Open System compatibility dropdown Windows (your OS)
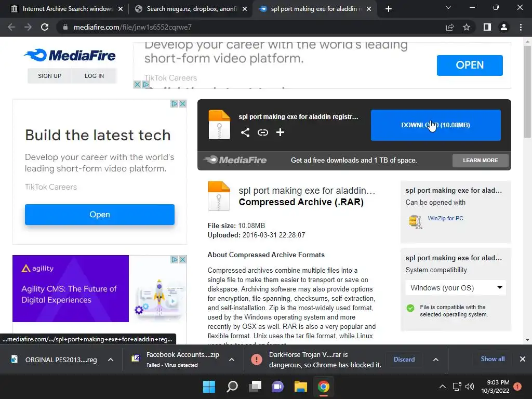 pos(456,288)
